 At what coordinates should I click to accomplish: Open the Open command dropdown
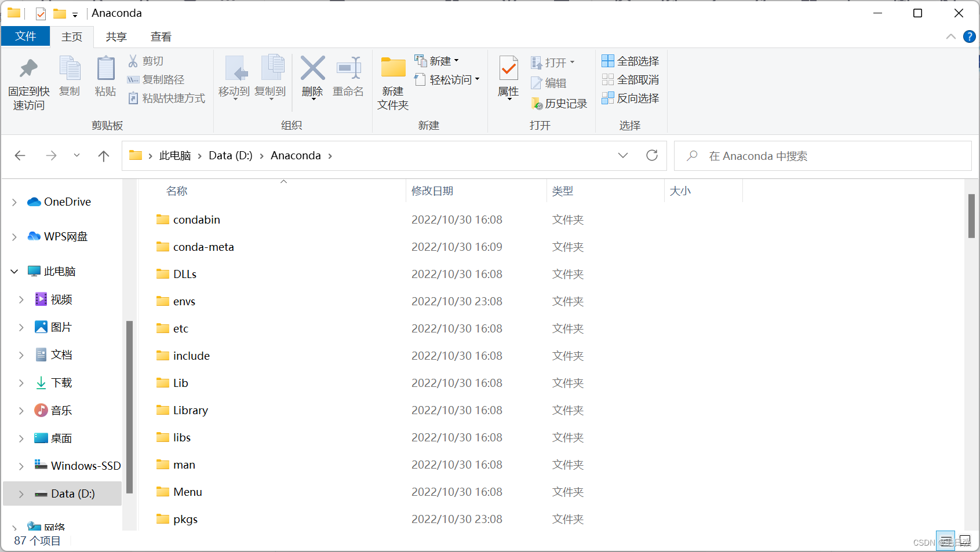tap(553, 62)
